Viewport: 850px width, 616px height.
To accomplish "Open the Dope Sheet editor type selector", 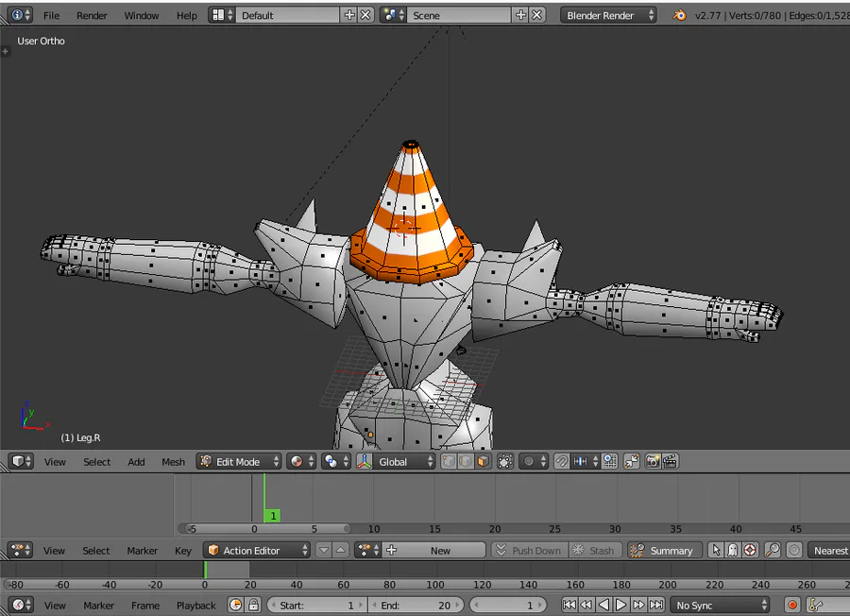I will coord(21,551).
